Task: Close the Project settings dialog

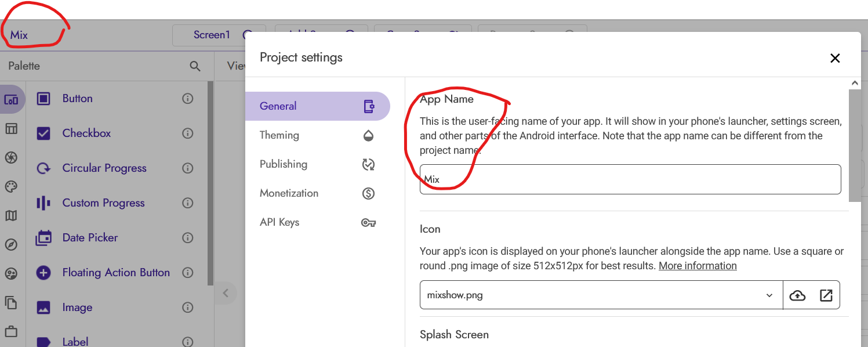Action: (x=835, y=57)
